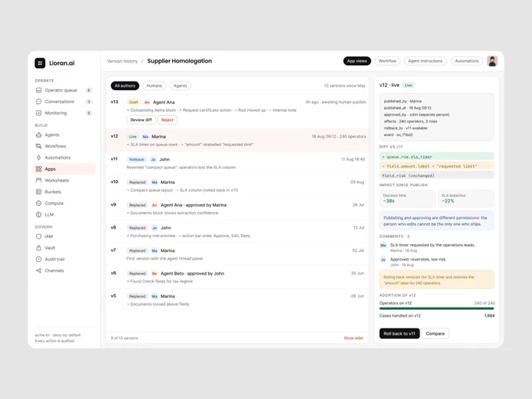Click the IAM shield icon
Image resolution: width=532 pixels, height=399 pixels.
38,236
